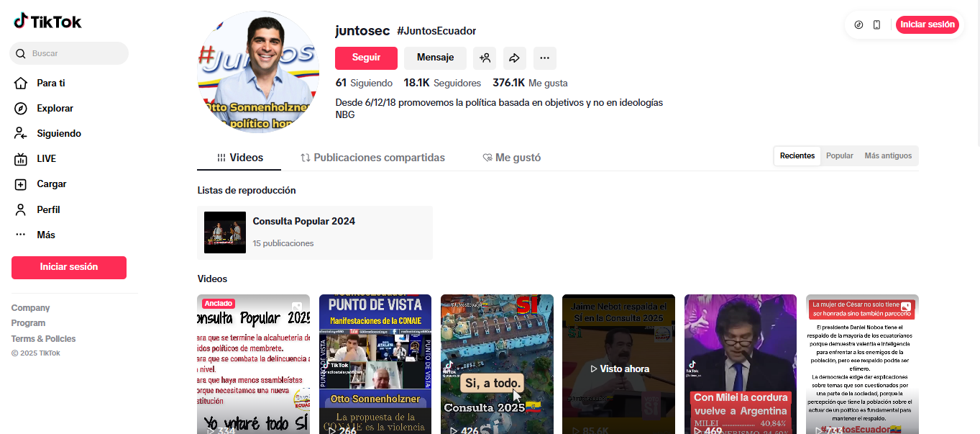Click the TikTok logo to go home
The width and height of the screenshot is (980, 434).
[x=47, y=22]
